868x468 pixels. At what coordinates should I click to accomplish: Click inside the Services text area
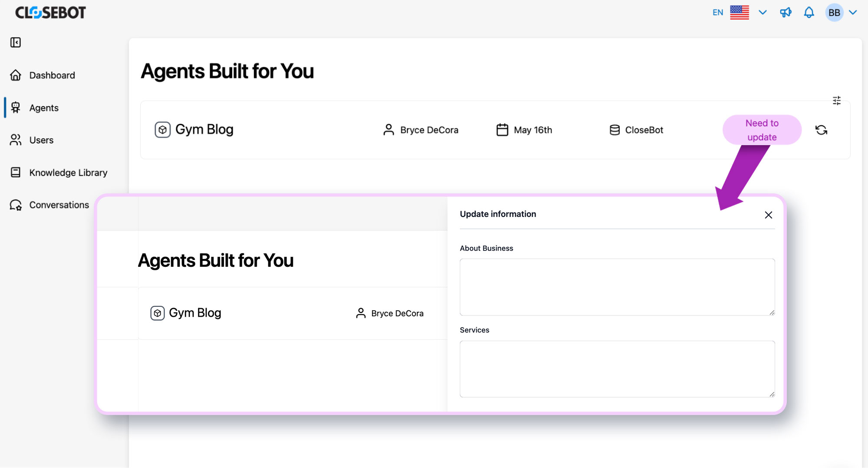coord(617,369)
